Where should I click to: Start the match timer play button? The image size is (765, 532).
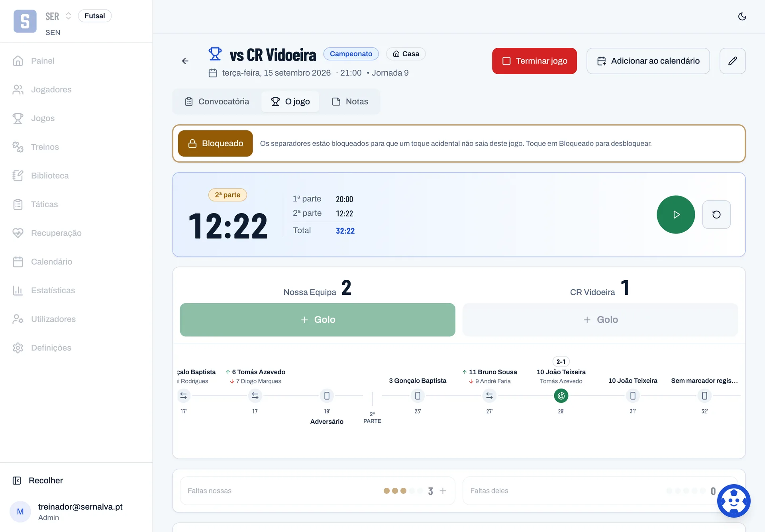pyautogui.click(x=676, y=214)
